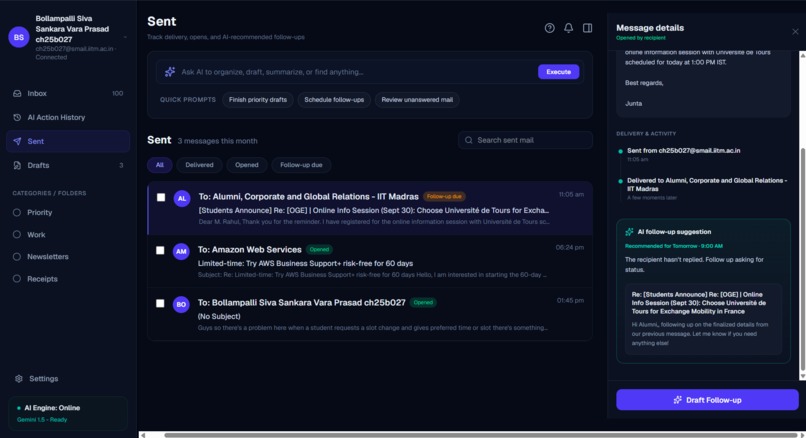
Task: Filter by Opened messages
Action: tap(247, 165)
